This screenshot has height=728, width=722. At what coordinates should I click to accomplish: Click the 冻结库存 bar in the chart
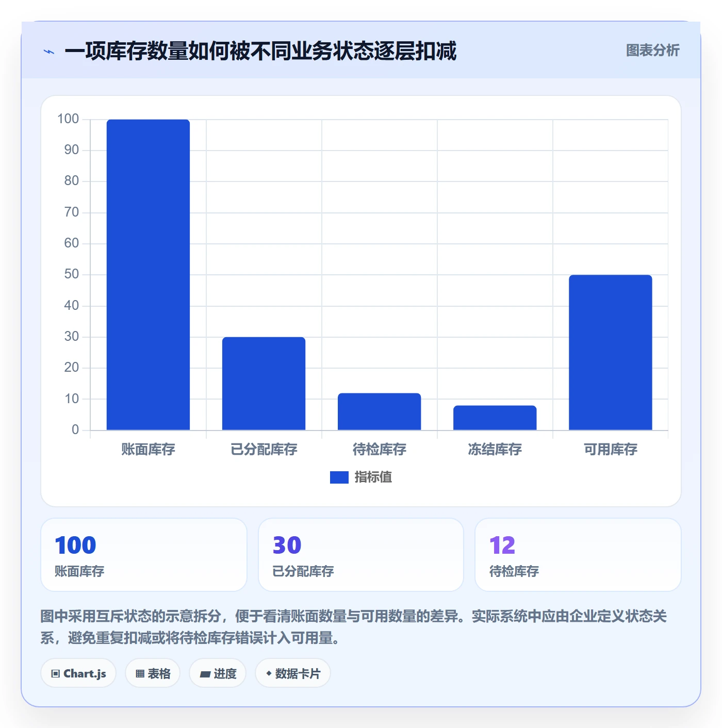(x=495, y=418)
